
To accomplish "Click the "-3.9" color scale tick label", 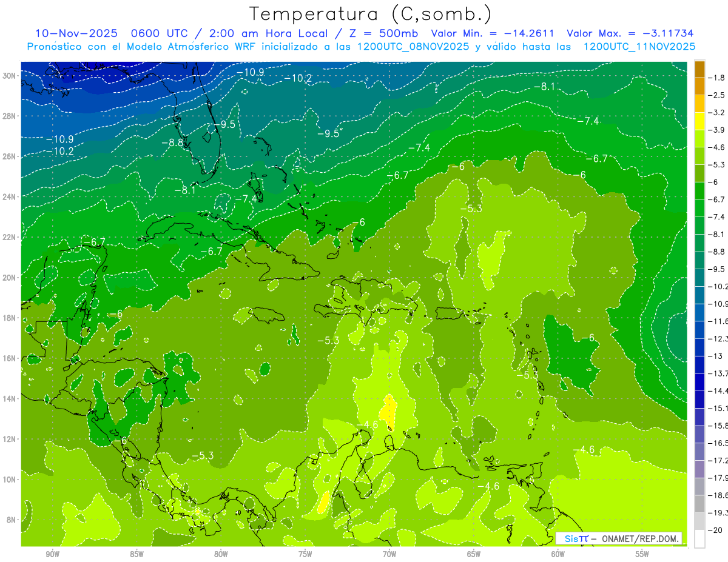I will [x=716, y=130].
